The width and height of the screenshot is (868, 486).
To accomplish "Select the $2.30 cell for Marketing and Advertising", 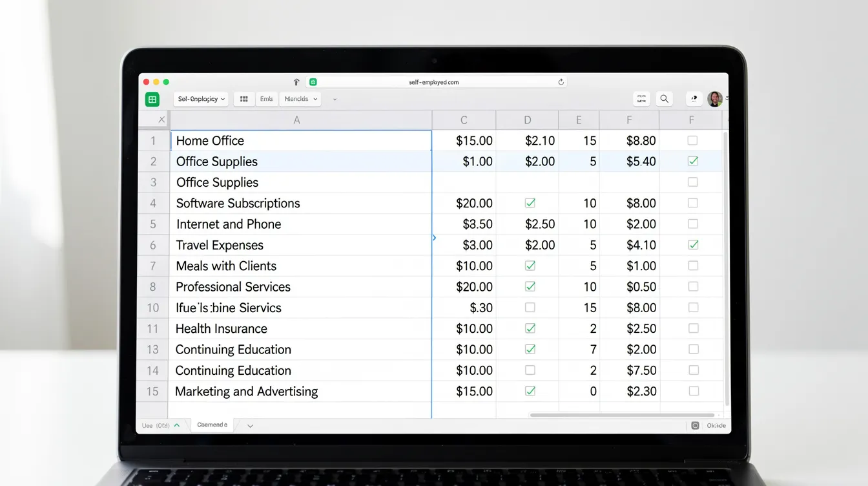I will tap(629, 391).
